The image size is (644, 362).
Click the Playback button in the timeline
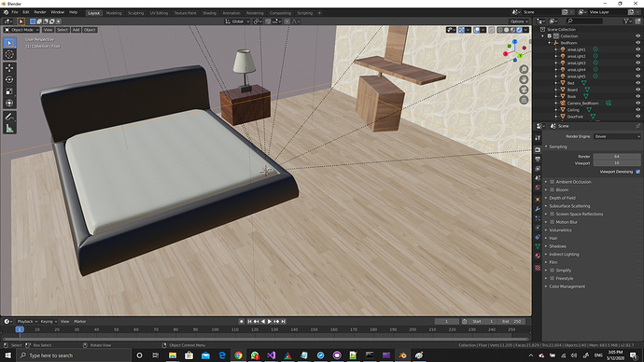coord(27,321)
